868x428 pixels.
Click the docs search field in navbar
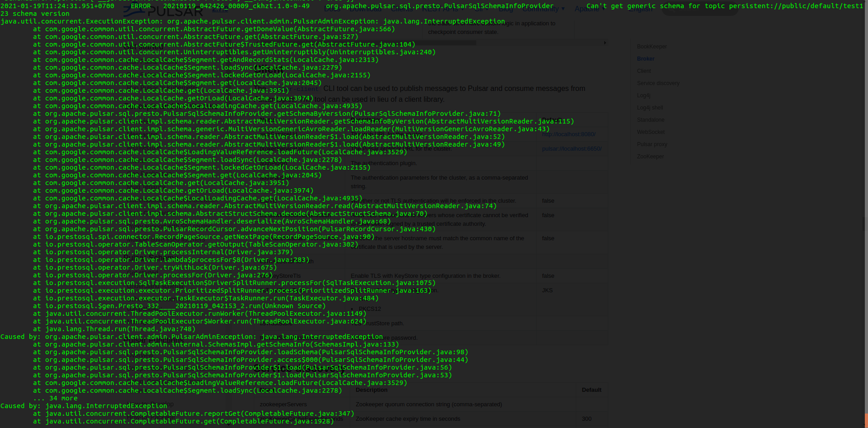[x=700, y=9]
